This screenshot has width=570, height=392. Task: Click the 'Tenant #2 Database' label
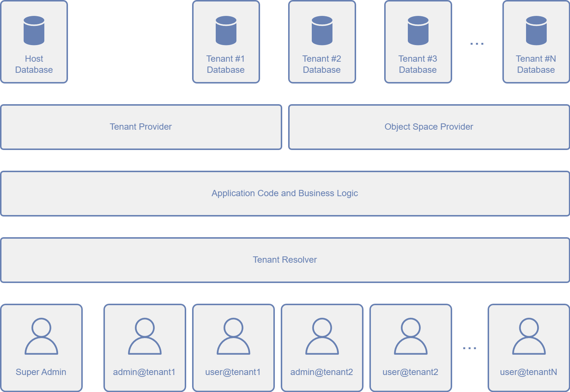point(322,64)
